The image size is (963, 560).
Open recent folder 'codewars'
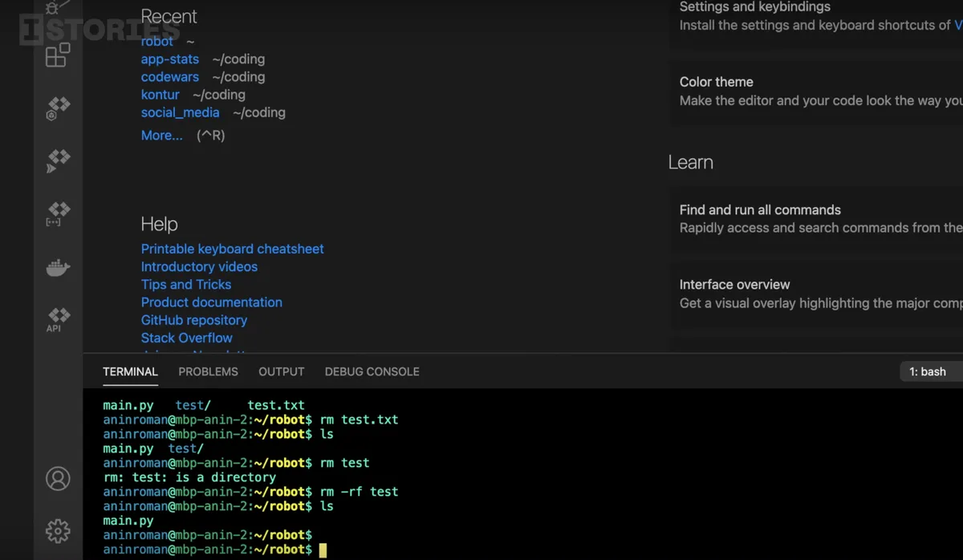click(170, 77)
